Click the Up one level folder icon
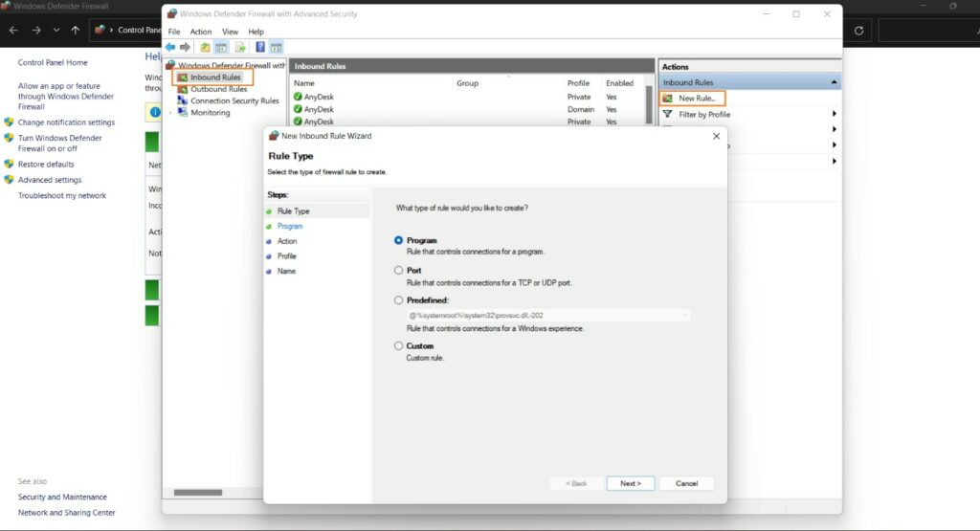This screenshot has height=531, width=980. 205,47
